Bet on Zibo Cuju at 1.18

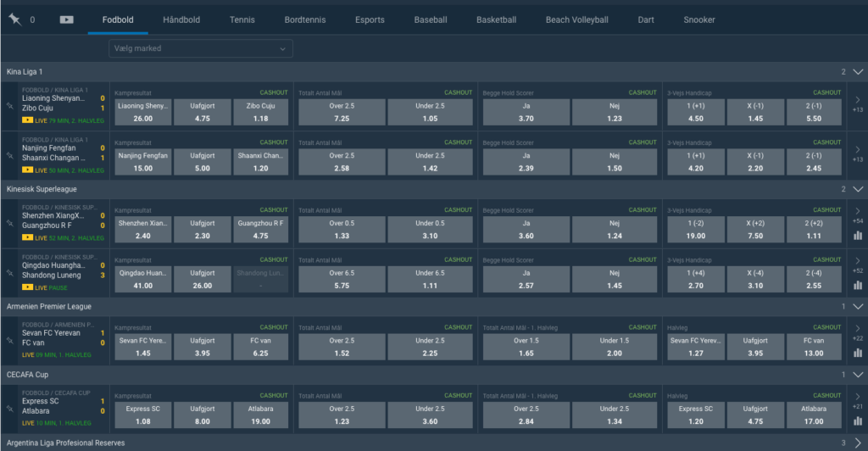pos(261,112)
